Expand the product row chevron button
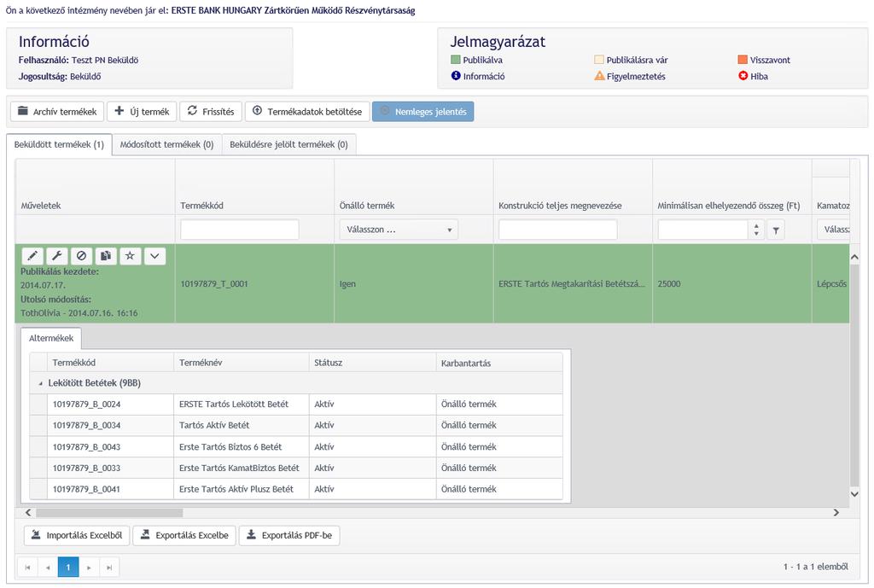The height and width of the screenshot is (588, 874). (155, 256)
